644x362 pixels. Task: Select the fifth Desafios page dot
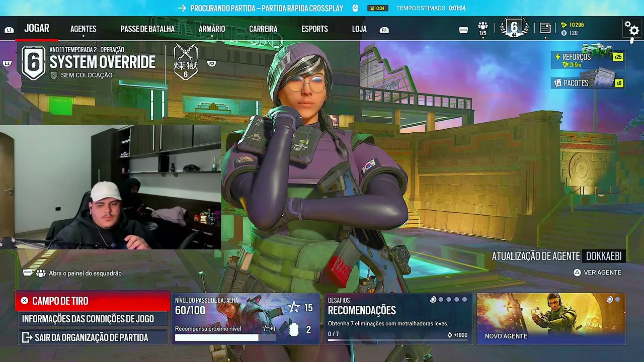464,300
